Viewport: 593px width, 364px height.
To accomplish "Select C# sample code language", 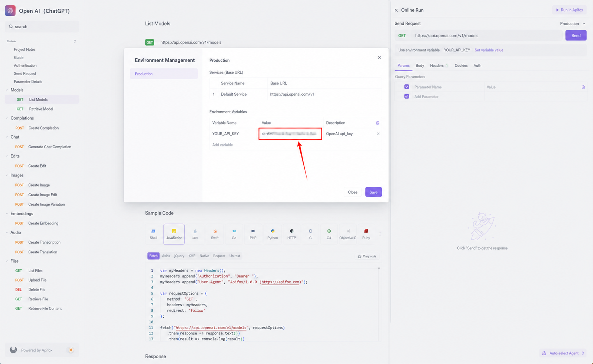I will pos(329,234).
